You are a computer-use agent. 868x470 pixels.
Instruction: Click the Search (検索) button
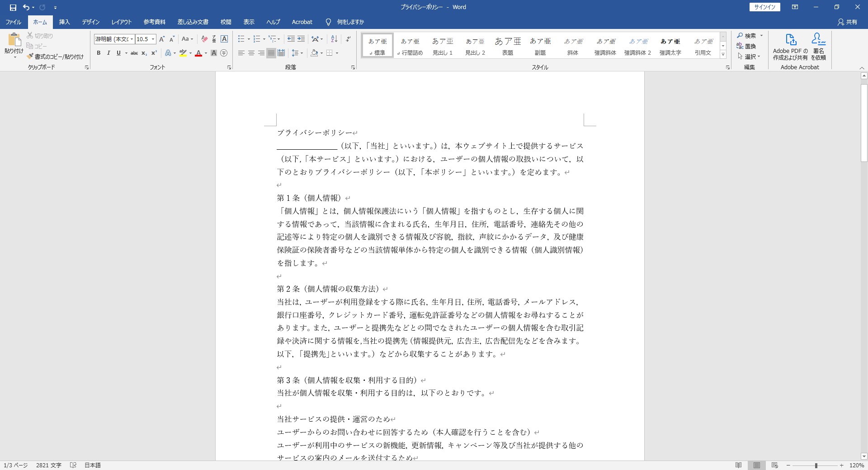click(x=747, y=36)
